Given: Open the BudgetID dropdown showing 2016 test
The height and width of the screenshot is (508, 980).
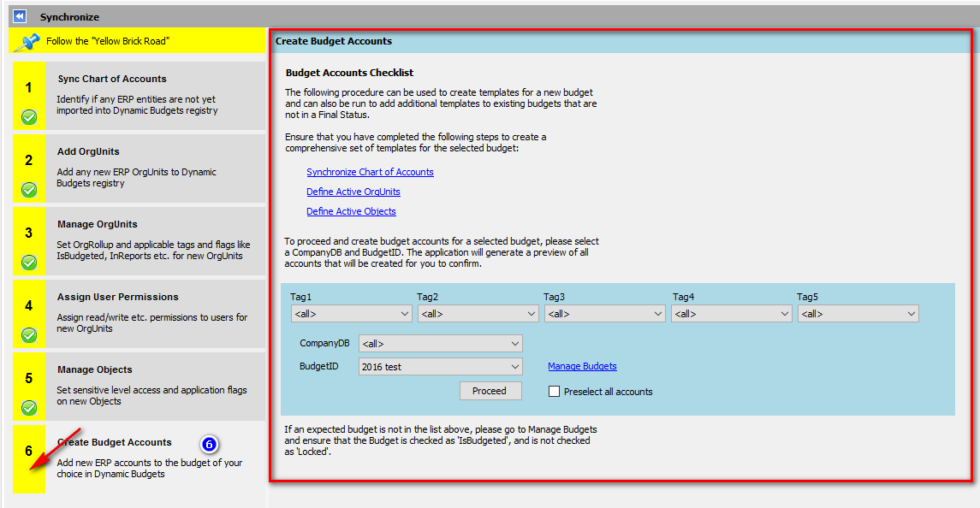Looking at the screenshot, I should [441, 367].
